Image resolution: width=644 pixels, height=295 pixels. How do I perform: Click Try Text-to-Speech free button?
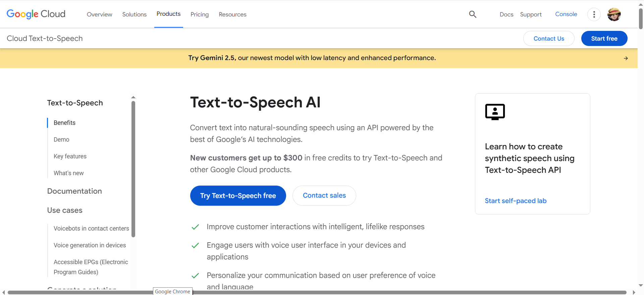tap(238, 196)
